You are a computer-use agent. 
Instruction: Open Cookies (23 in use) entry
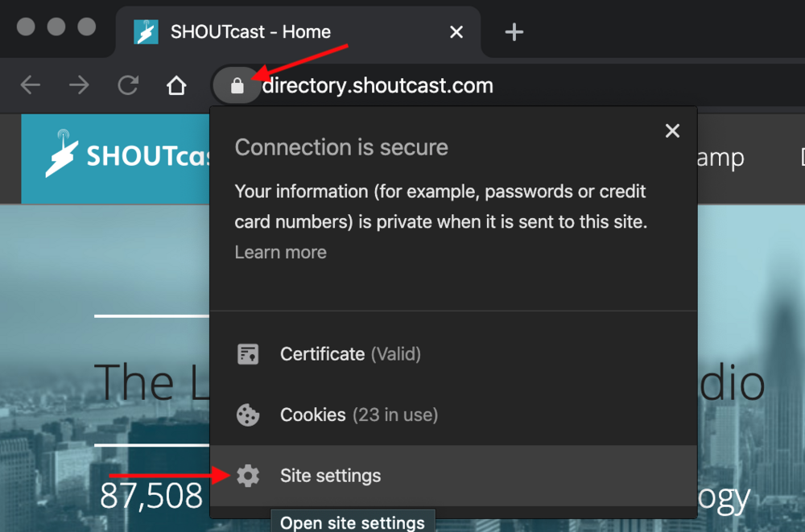point(358,415)
